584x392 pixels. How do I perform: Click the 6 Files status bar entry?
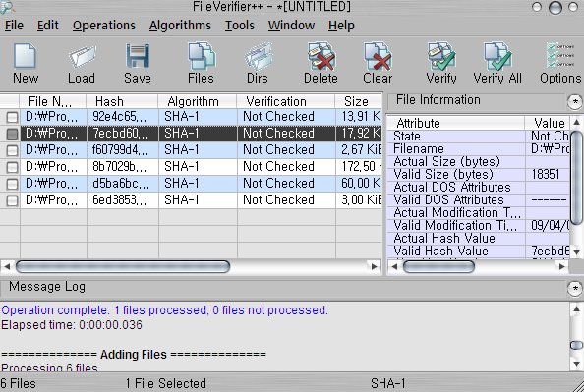(18, 383)
